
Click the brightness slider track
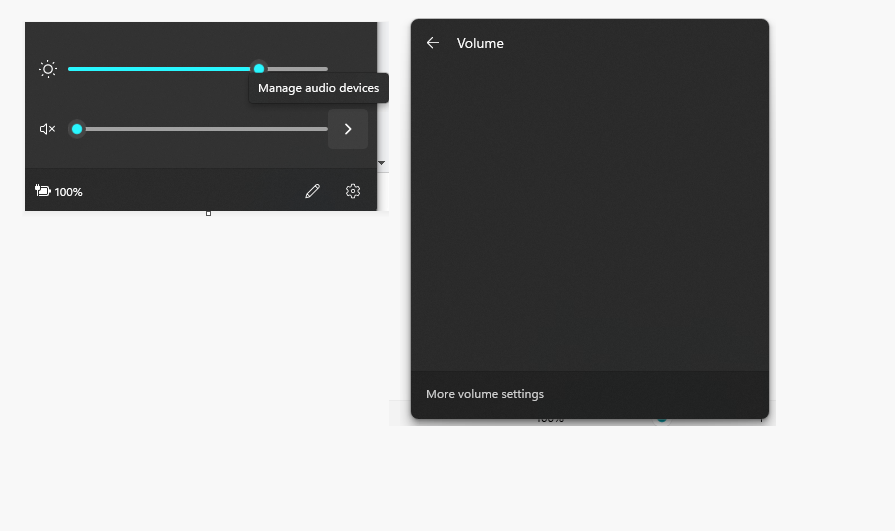(197, 69)
